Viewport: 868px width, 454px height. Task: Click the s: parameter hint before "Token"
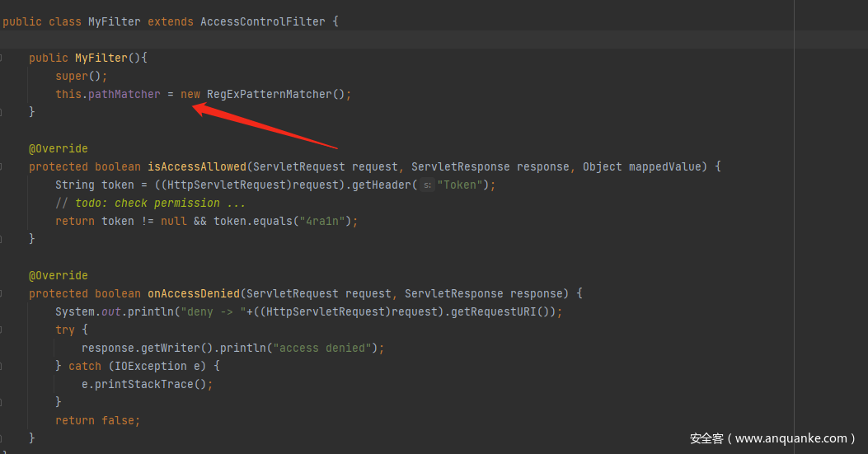[x=427, y=185]
